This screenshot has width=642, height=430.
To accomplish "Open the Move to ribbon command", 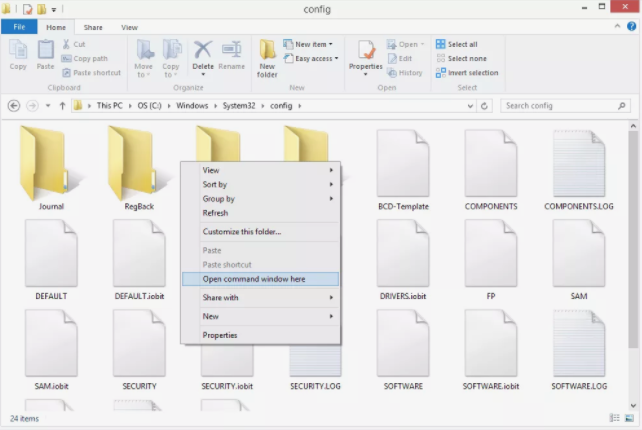I will point(144,59).
